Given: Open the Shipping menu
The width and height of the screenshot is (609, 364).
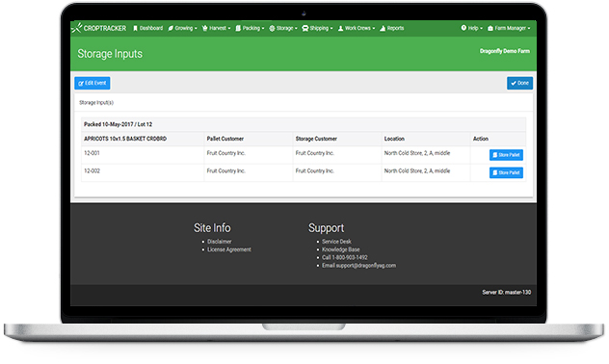Looking at the screenshot, I should point(317,28).
